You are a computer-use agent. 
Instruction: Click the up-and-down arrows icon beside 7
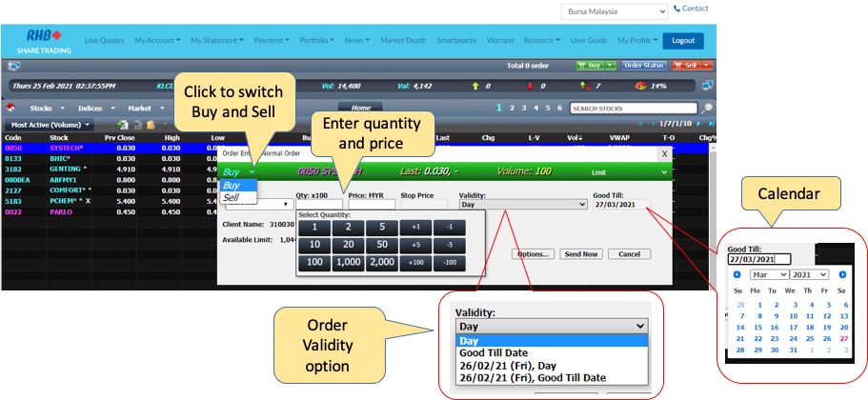click(585, 87)
